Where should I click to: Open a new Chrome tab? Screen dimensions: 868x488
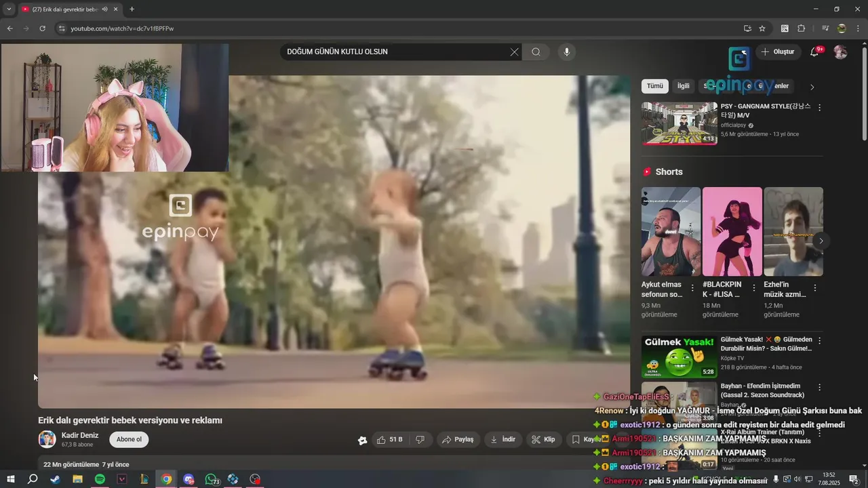pyautogui.click(x=132, y=9)
